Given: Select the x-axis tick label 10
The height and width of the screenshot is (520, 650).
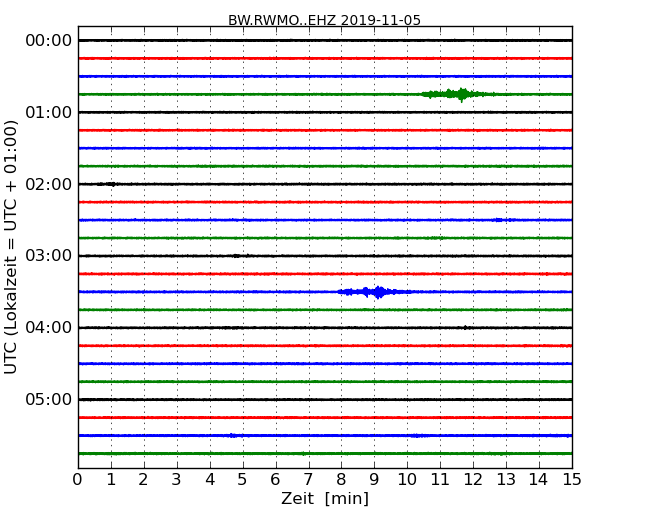Looking at the screenshot, I should click(x=407, y=479).
